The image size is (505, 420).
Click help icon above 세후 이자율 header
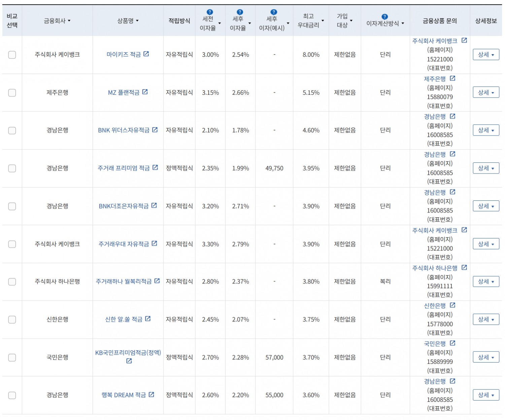pyautogui.click(x=240, y=12)
